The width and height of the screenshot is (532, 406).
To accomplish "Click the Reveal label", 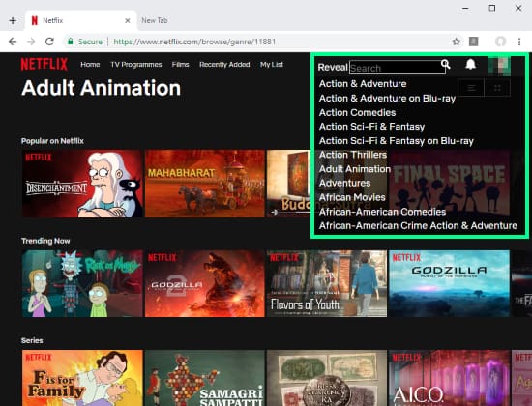I will coord(333,67).
